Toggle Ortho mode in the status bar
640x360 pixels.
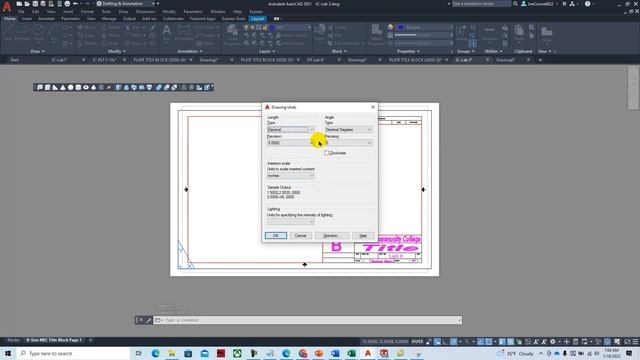tap(445, 342)
